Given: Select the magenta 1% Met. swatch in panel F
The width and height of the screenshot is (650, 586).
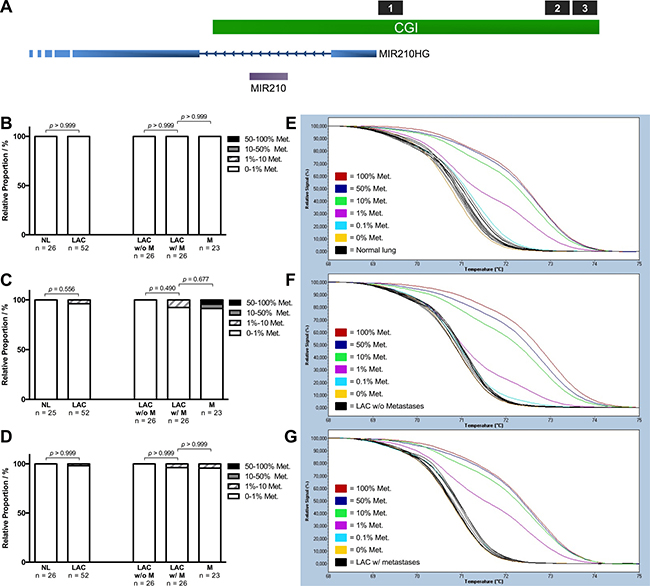Looking at the screenshot, I should point(342,367).
